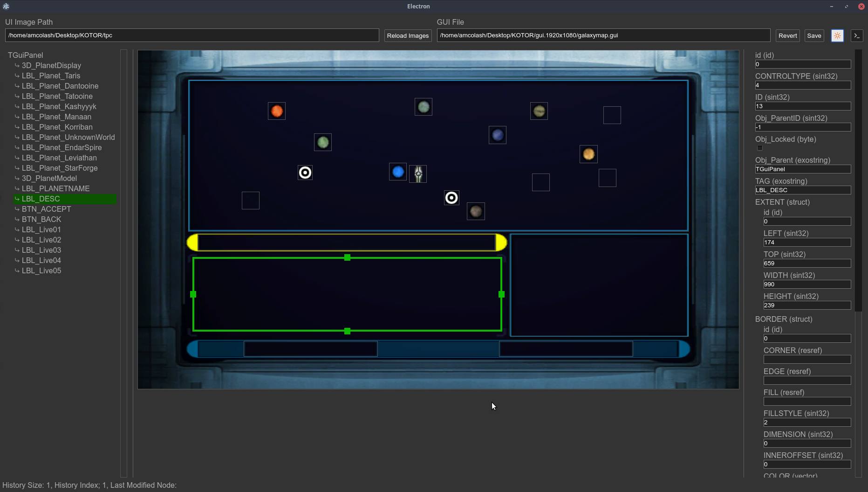Select the space station icon beside blue planet
The image size is (868, 492).
[x=418, y=174]
